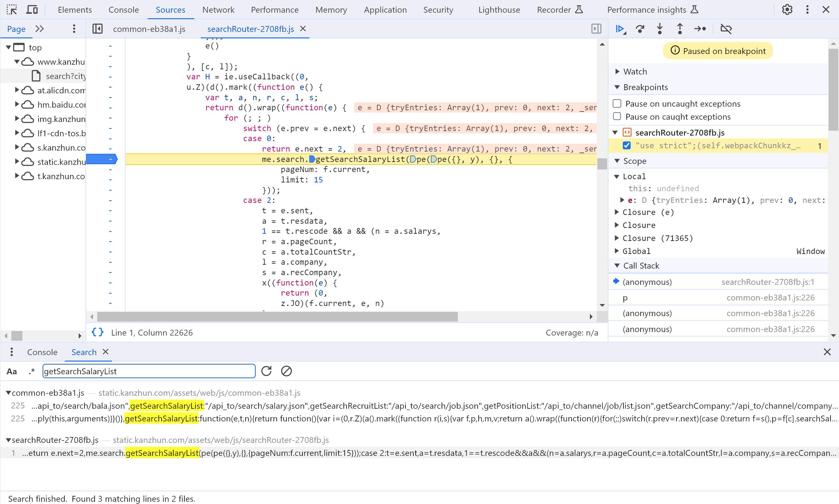Image resolution: width=839 pixels, height=504 pixels.
Task: Open the Console panel tab
Action: point(124,9)
